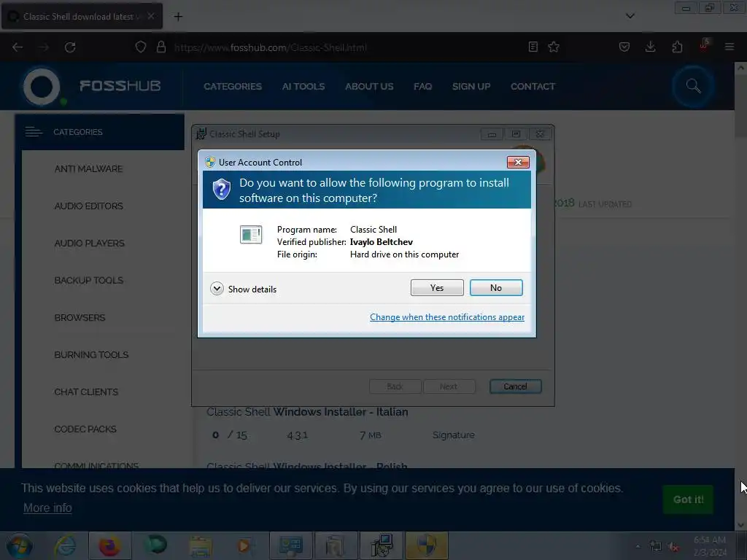Click Cancel in Classic Shell Setup
The width and height of the screenshot is (747, 560).
[x=516, y=386]
